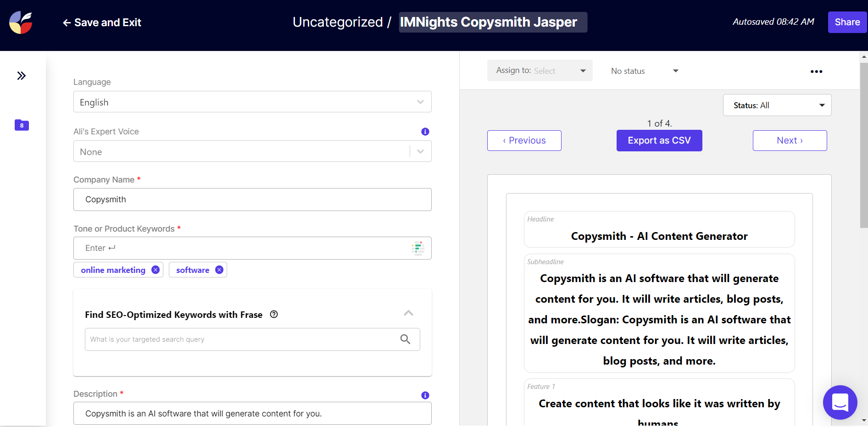Click the Uncategorized folder breadcrumb
Screen dimensions: 868x427
(x=338, y=22)
